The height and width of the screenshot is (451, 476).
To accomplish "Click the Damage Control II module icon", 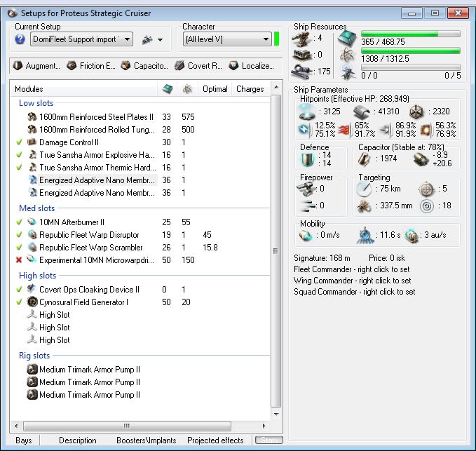I will [x=32, y=142].
